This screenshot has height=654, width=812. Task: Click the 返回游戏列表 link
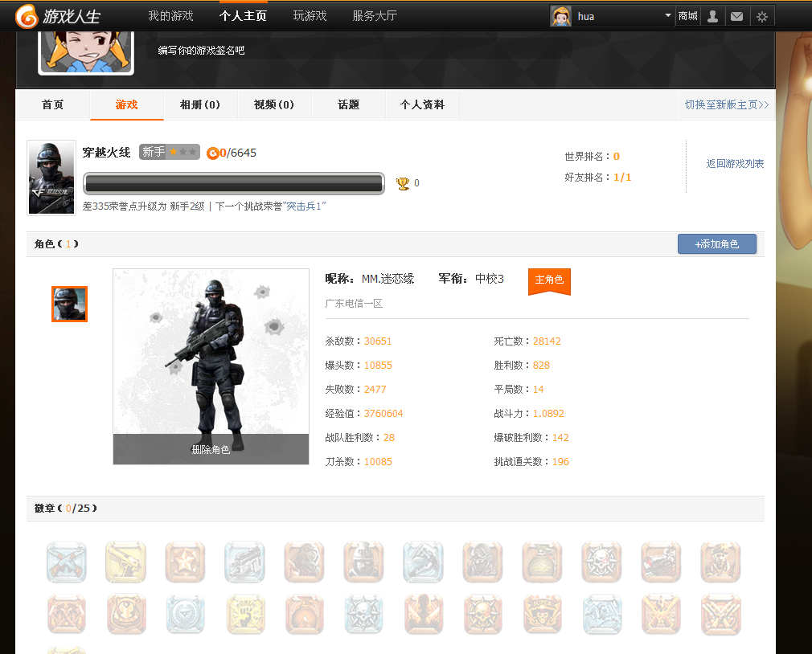735,164
